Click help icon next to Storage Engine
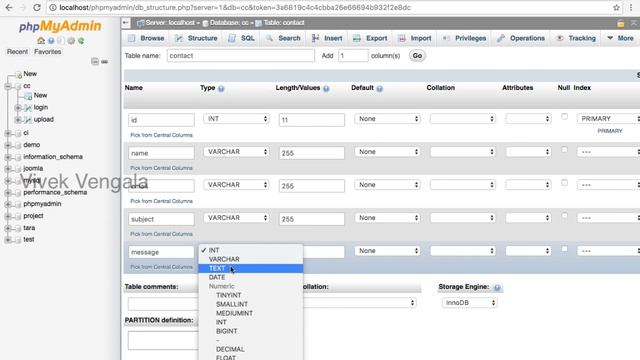Viewport: 640px width, 360px height. tap(497, 287)
